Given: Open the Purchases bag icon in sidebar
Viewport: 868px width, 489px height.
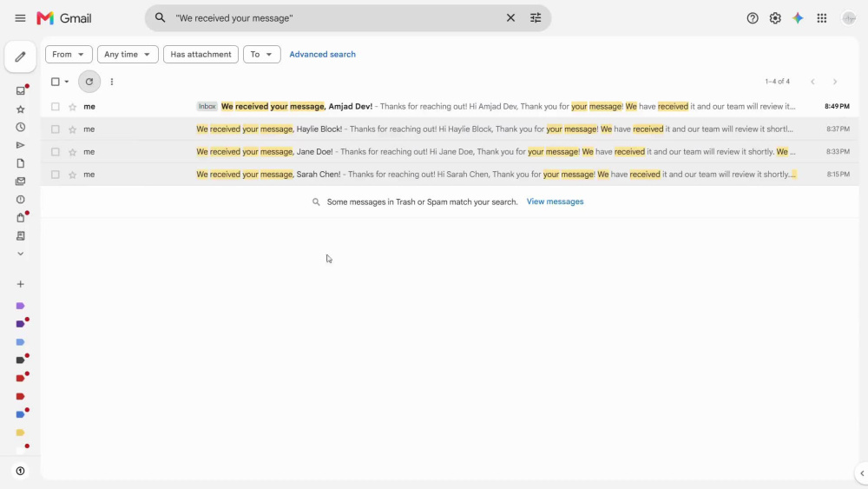Looking at the screenshot, I should (21, 218).
